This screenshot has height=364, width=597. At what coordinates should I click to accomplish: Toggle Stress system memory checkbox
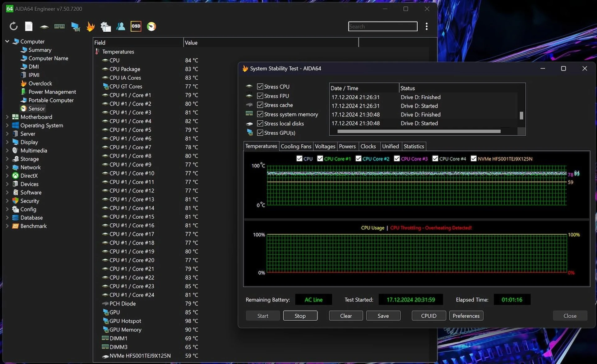coord(260,114)
